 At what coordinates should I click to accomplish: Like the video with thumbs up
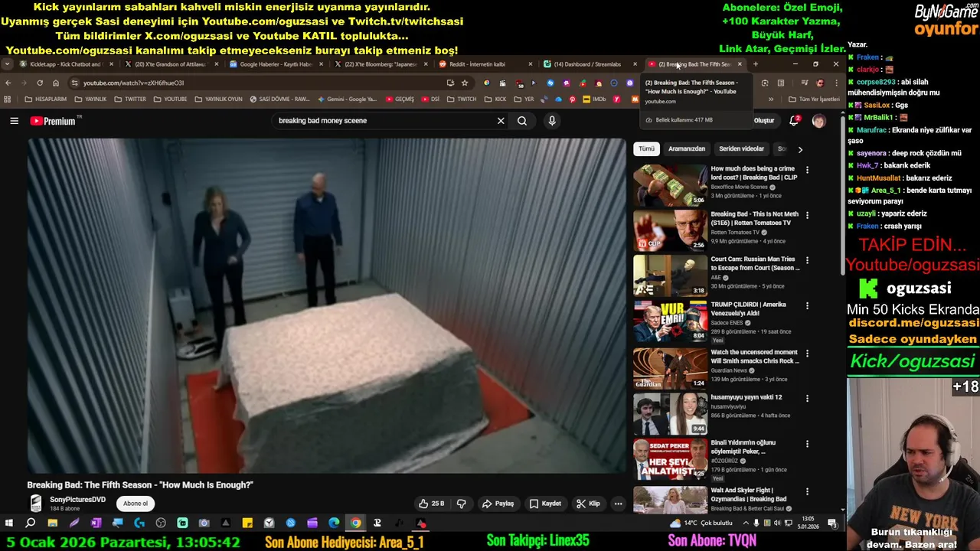[431, 504]
